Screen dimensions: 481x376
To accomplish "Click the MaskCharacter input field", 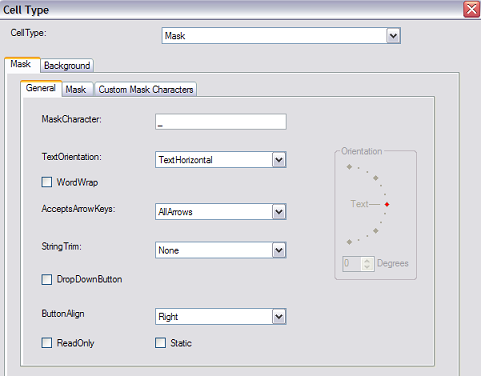I will tap(221, 122).
